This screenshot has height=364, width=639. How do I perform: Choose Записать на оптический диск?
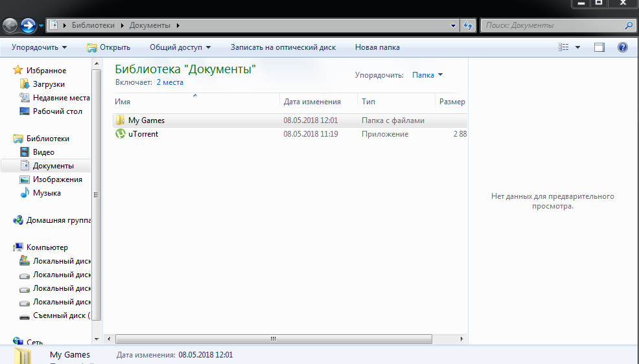click(x=283, y=47)
